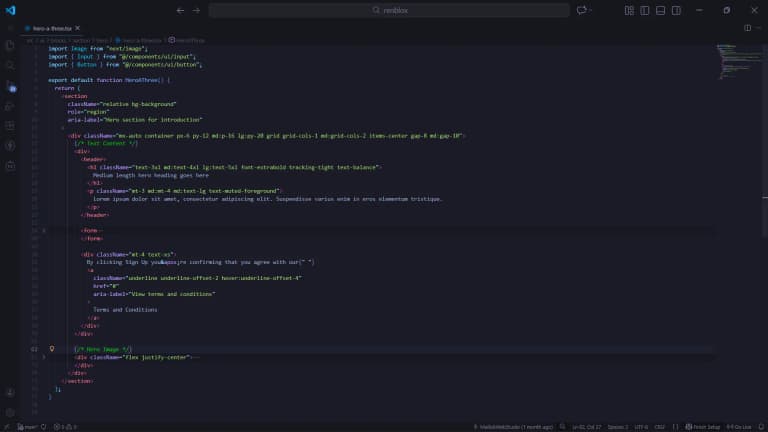Image resolution: width=768 pixels, height=432 pixels.
Task: Expand the folded form element line
Action: pos(44,230)
